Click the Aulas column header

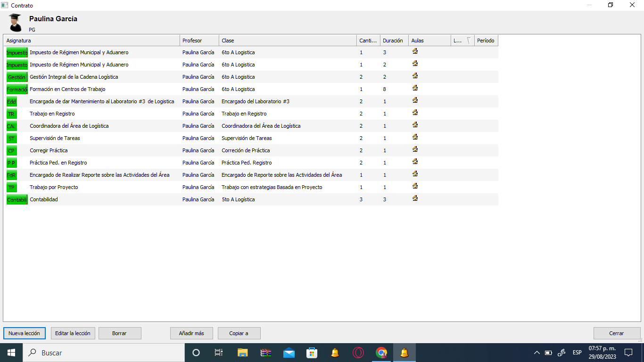tap(429, 41)
